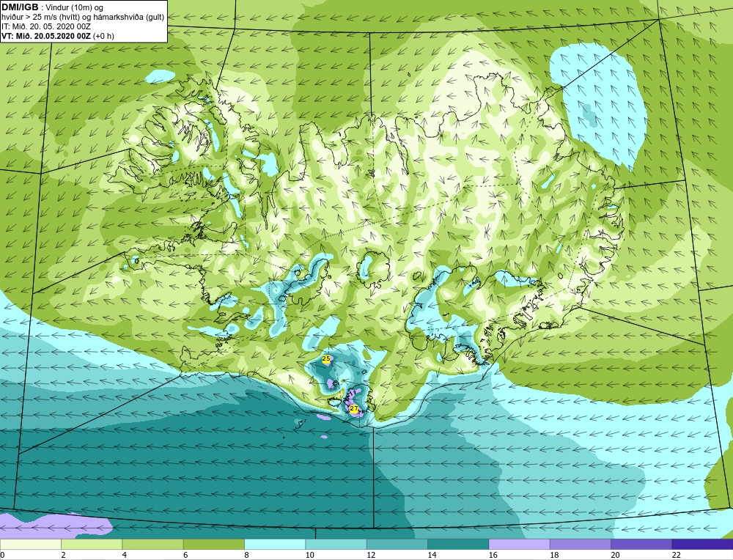The height and width of the screenshot is (560, 733).
Task: Select the 6–8 m/s darker green swatch
Action: (x=213, y=544)
